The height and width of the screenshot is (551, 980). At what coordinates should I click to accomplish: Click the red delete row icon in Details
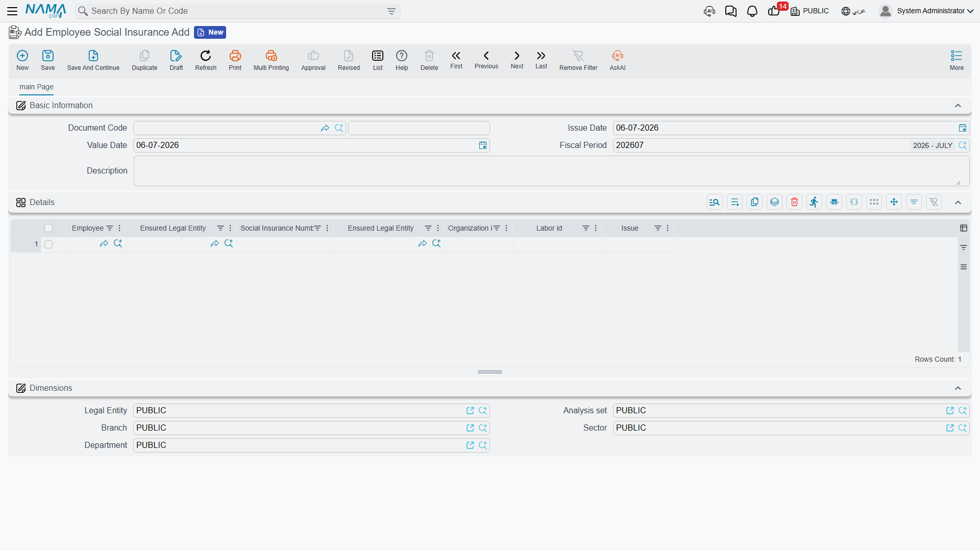coord(794,202)
